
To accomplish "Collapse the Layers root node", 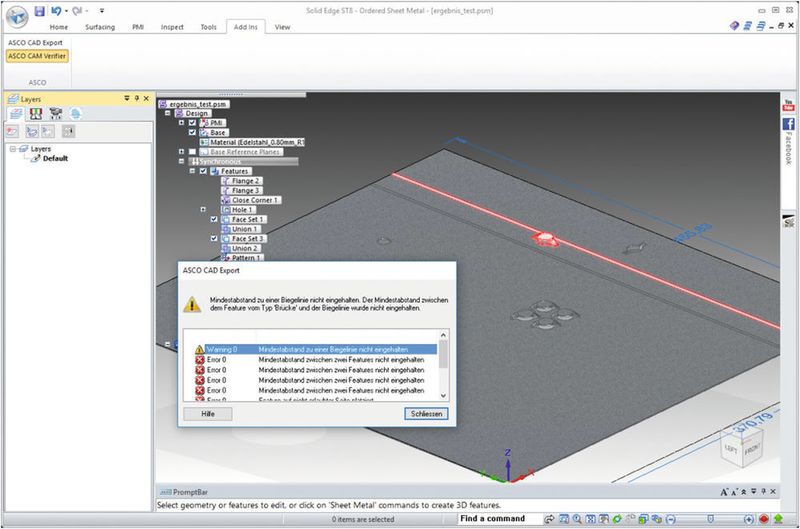I will point(13,149).
